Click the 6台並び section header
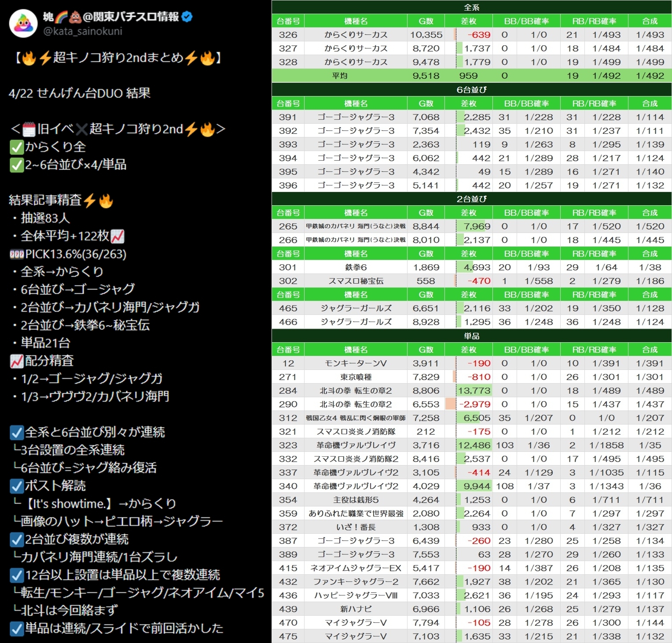 pos(472,90)
